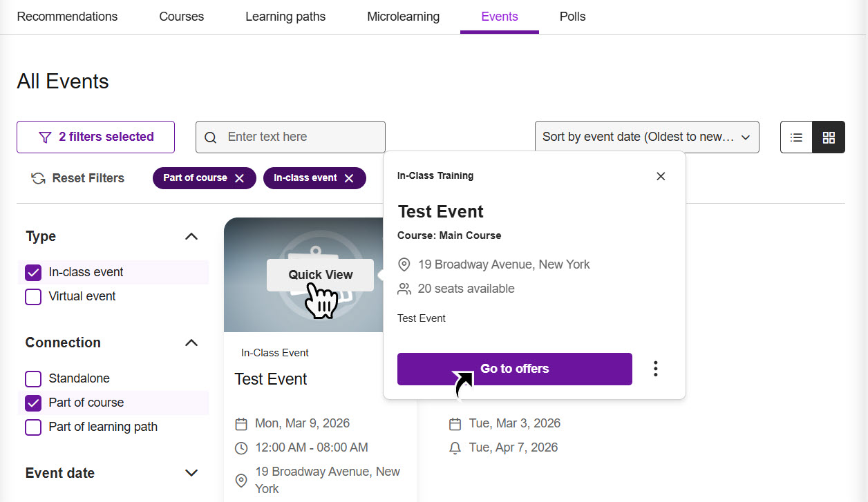Open the Polls tab
Screen dimensions: 868x502
click(572, 16)
